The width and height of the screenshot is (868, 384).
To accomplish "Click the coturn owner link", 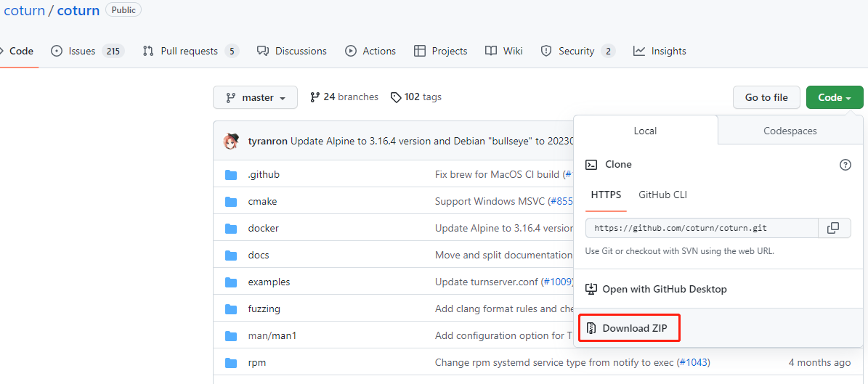I will click(x=24, y=10).
